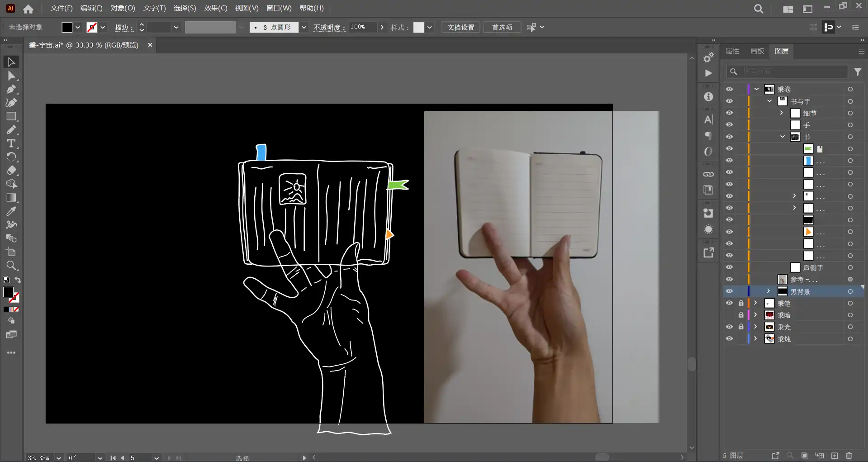The width and height of the screenshot is (868, 462).
Task: Select the Direct Selection tool
Action: (11, 76)
